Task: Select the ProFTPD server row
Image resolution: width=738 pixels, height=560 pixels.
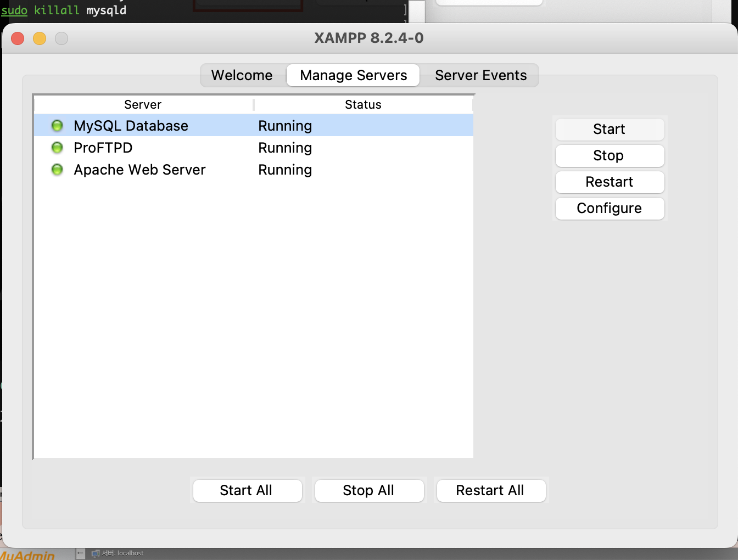Action: (254, 148)
